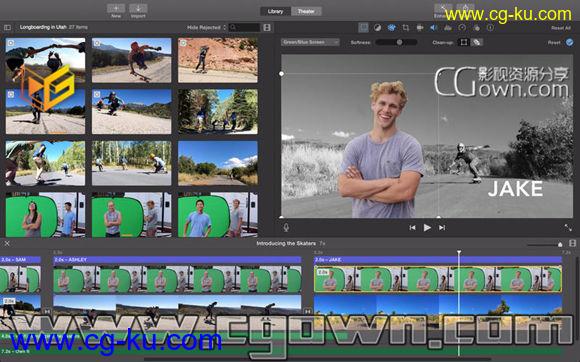Viewport: 580px width, 362px height.
Task: Open clip filter and audio effects
Action: tap(476, 28)
